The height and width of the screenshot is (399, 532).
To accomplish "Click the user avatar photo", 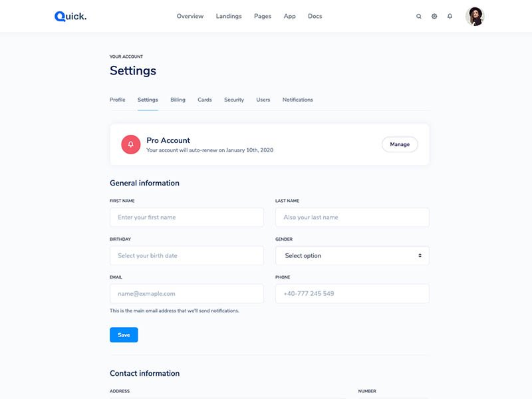I will (x=475, y=17).
